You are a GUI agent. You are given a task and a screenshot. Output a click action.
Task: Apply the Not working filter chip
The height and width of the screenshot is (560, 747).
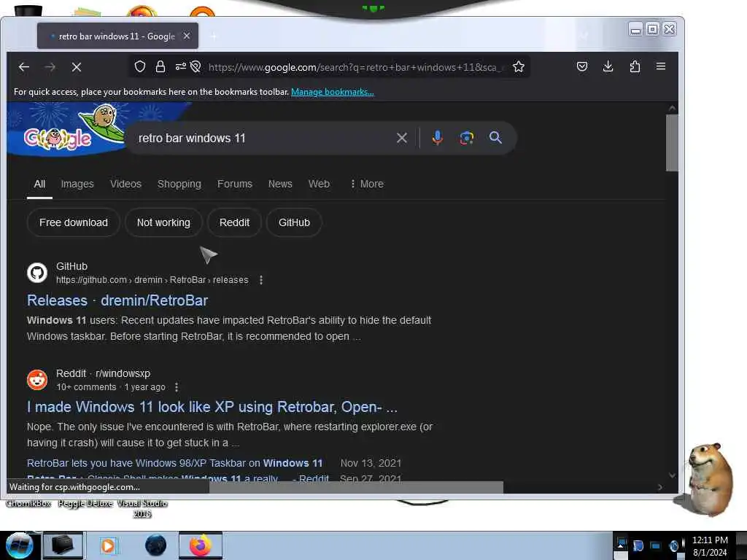pos(163,222)
